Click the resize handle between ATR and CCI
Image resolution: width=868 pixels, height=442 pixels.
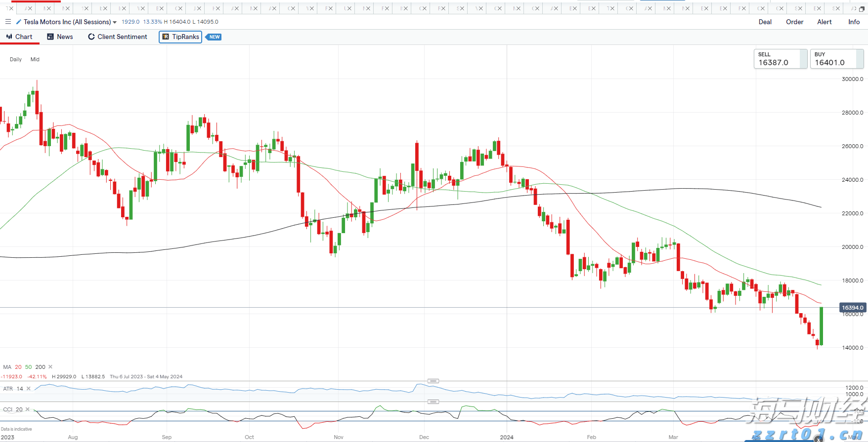pyautogui.click(x=433, y=402)
